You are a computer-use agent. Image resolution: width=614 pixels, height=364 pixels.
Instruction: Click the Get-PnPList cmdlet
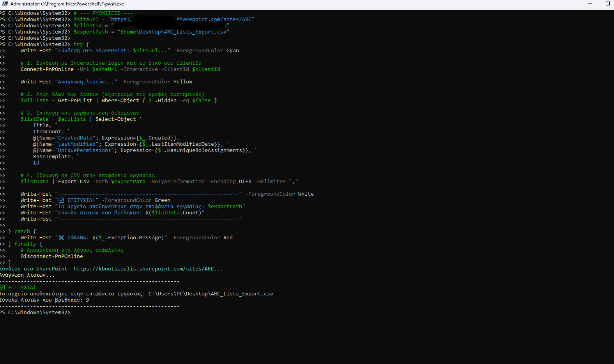[x=75, y=101]
